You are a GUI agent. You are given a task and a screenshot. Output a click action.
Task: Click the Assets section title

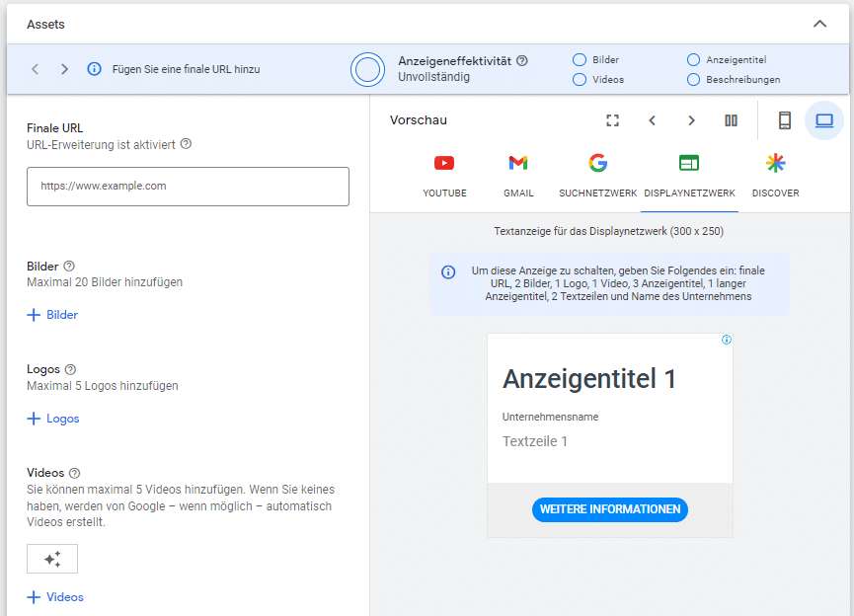click(45, 25)
